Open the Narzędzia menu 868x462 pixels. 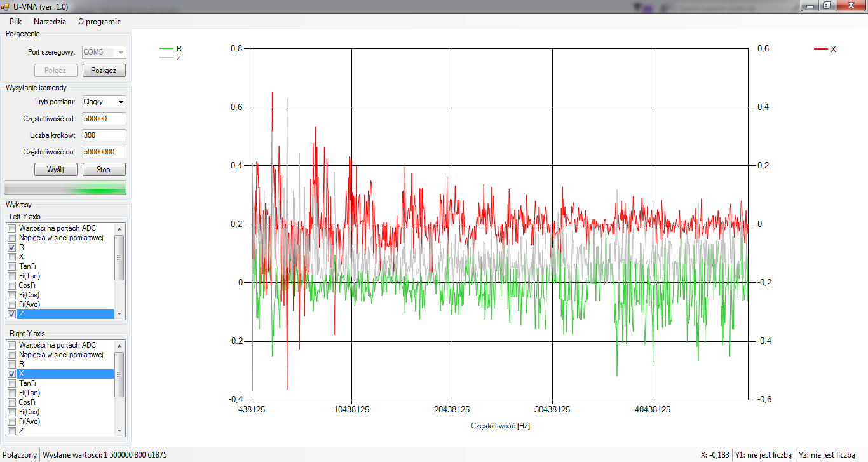(x=50, y=21)
